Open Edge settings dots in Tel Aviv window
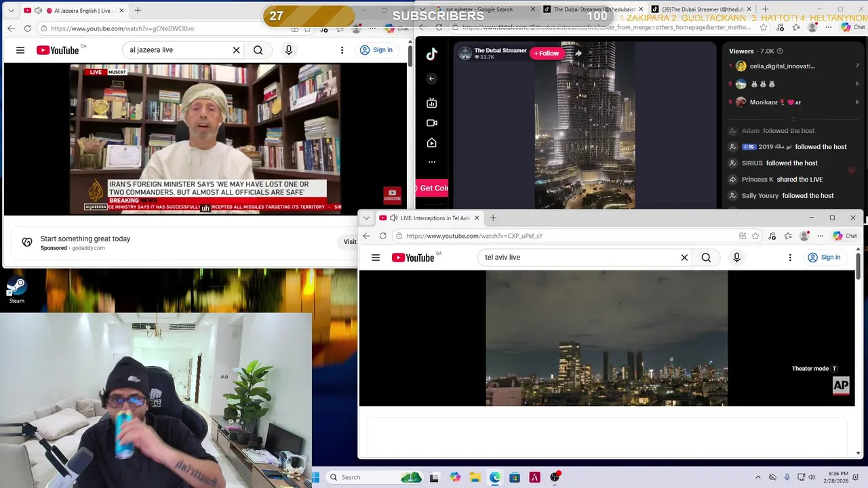This screenshot has width=868, height=488. click(x=821, y=236)
